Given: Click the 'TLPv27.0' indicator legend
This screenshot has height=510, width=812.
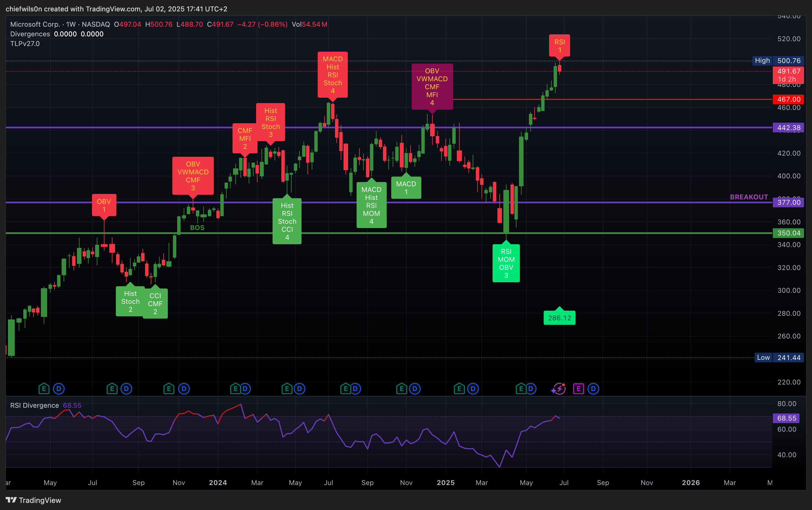Looking at the screenshot, I should point(25,43).
